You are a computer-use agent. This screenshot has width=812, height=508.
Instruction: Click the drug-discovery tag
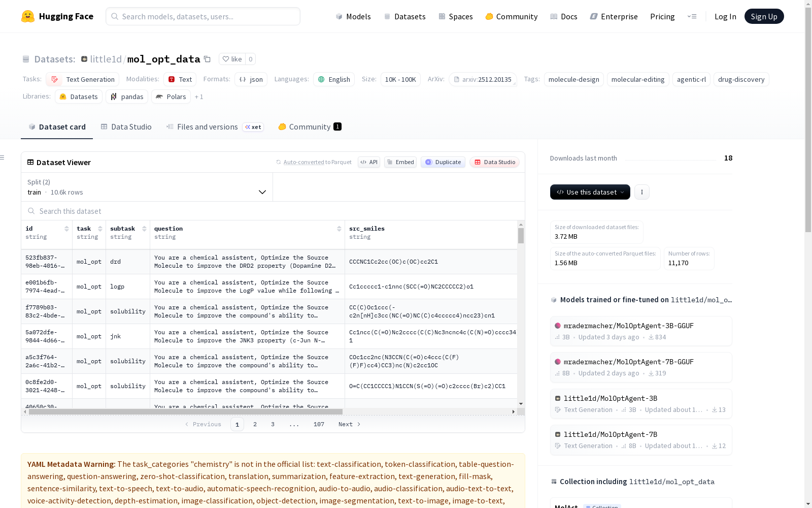(x=741, y=79)
